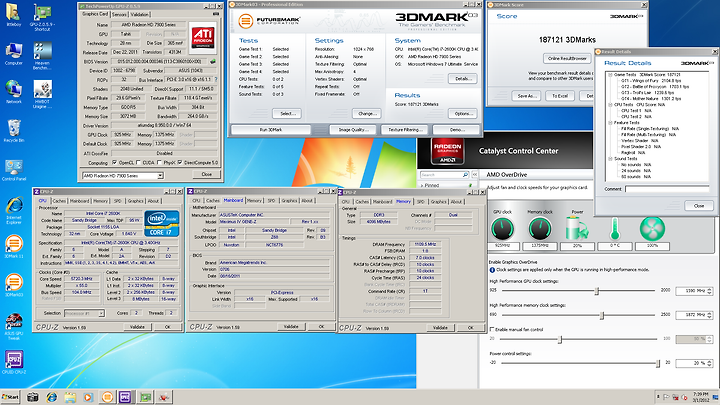
Task: Click the thermometer temperature icon in OverDrive
Action: pyautogui.click(x=615, y=229)
